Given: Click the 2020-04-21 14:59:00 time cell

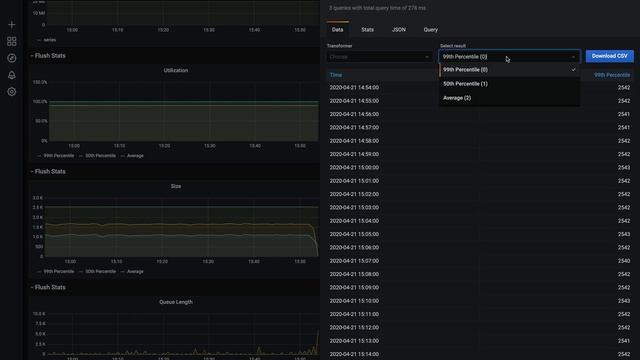Looking at the screenshot, I should click(354, 154).
